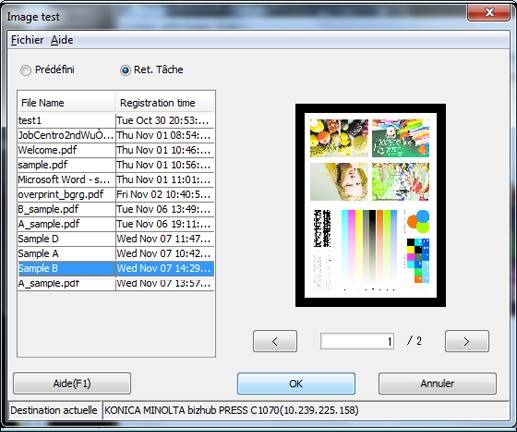Go to previous preview page

[x=275, y=341]
